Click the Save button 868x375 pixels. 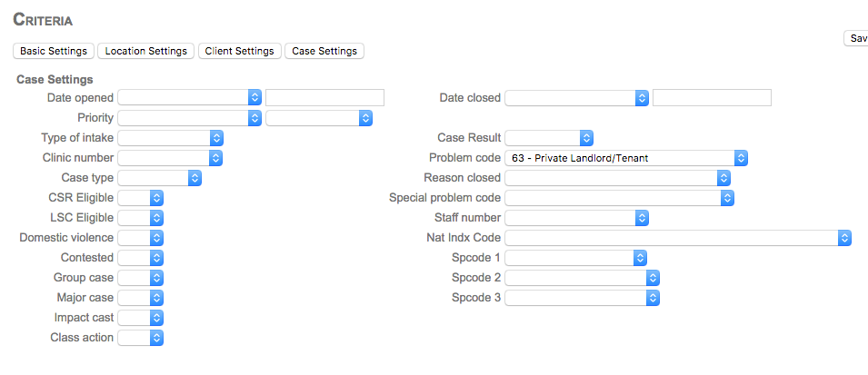click(857, 38)
